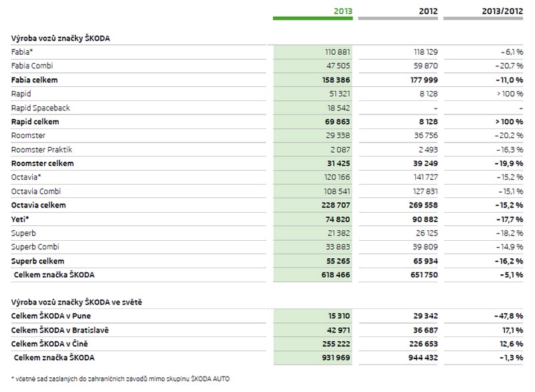Click the 2012 column header
Viewport: 535px width, 392px height.
[x=428, y=11]
